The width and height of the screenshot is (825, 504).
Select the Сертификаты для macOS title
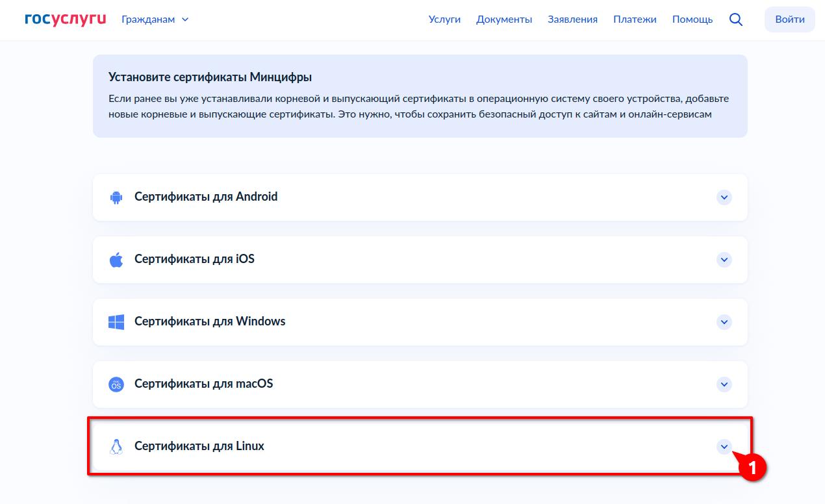coord(203,384)
